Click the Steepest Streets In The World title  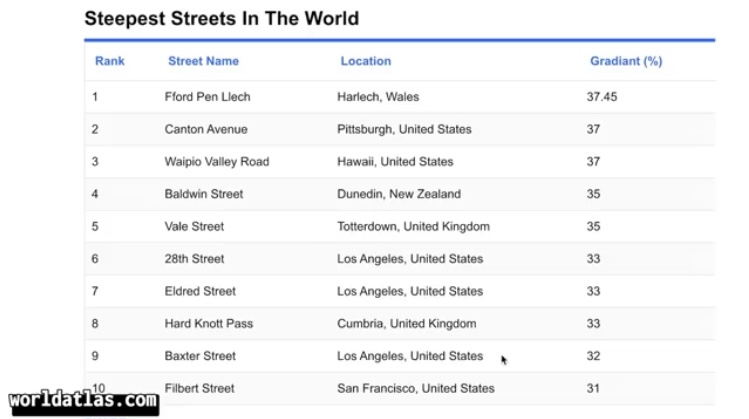click(221, 18)
